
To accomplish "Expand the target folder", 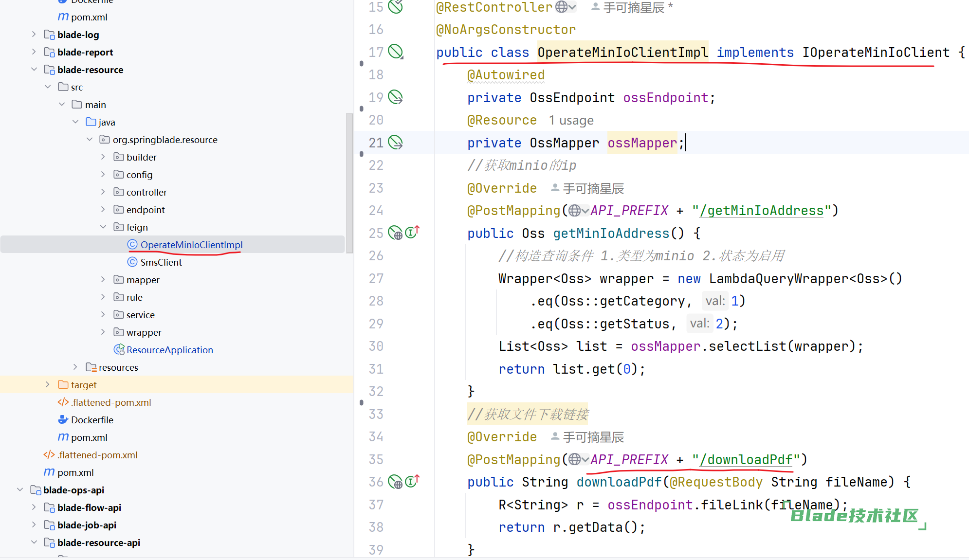I will coord(48,384).
